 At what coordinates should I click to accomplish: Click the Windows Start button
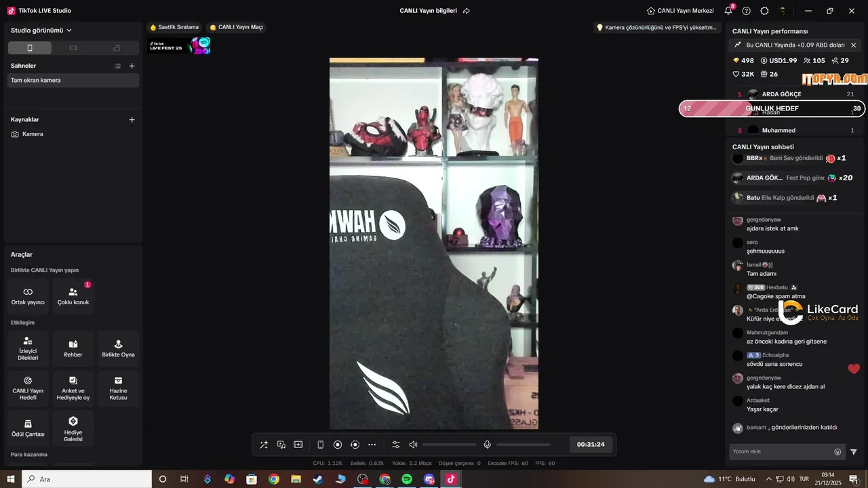11,479
